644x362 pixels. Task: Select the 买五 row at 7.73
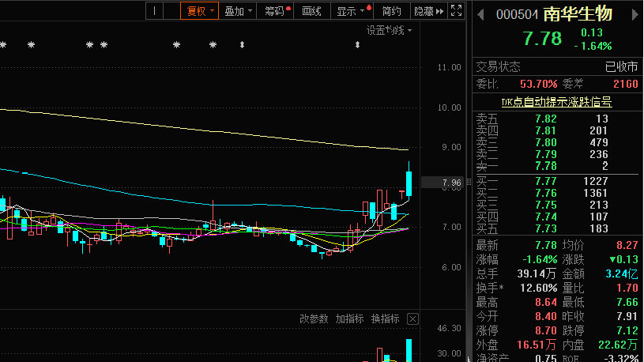point(557,229)
